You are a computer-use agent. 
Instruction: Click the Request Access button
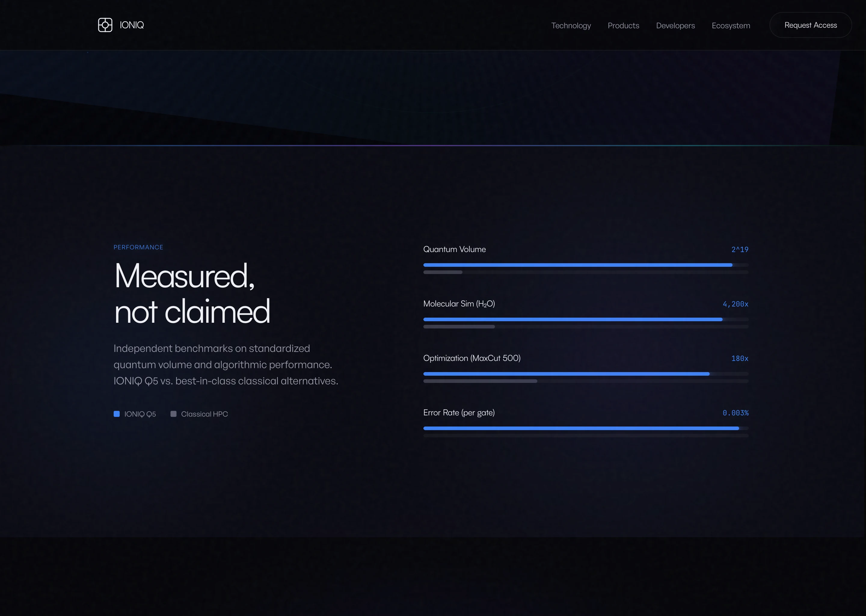(811, 25)
